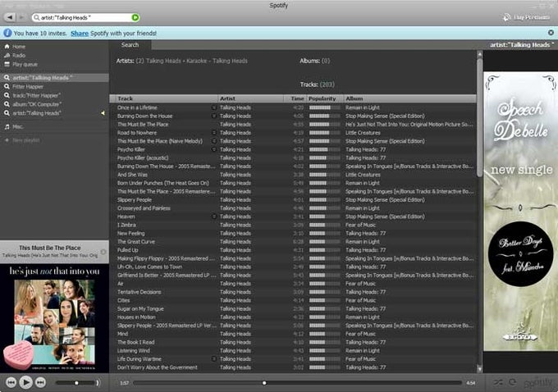Viewport: 558px width, 392px height.
Task: Select the track Crosseyed and Painless
Action: tap(144, 208)
